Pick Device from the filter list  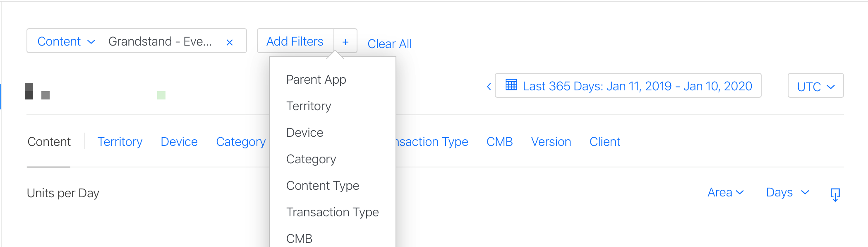coord(305,133)
